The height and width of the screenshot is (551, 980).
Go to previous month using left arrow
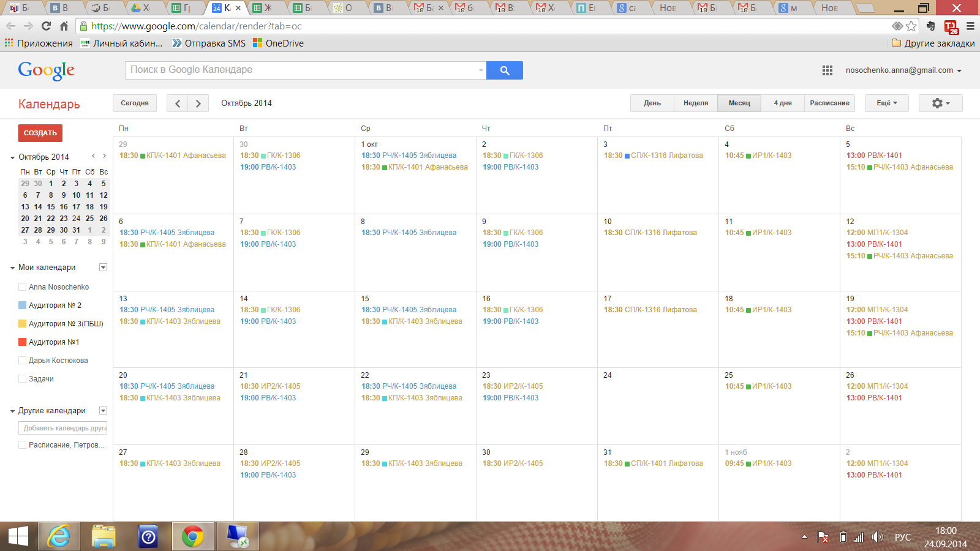178,103
